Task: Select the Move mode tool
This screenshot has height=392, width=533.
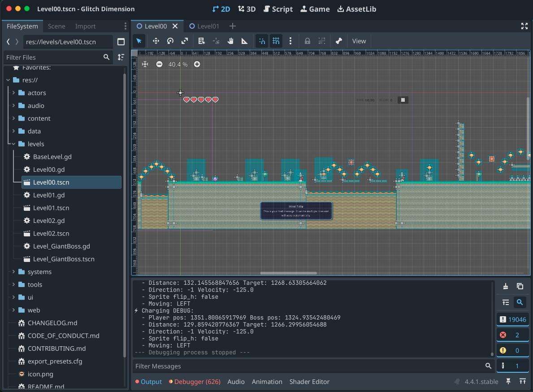Action: 156,41
